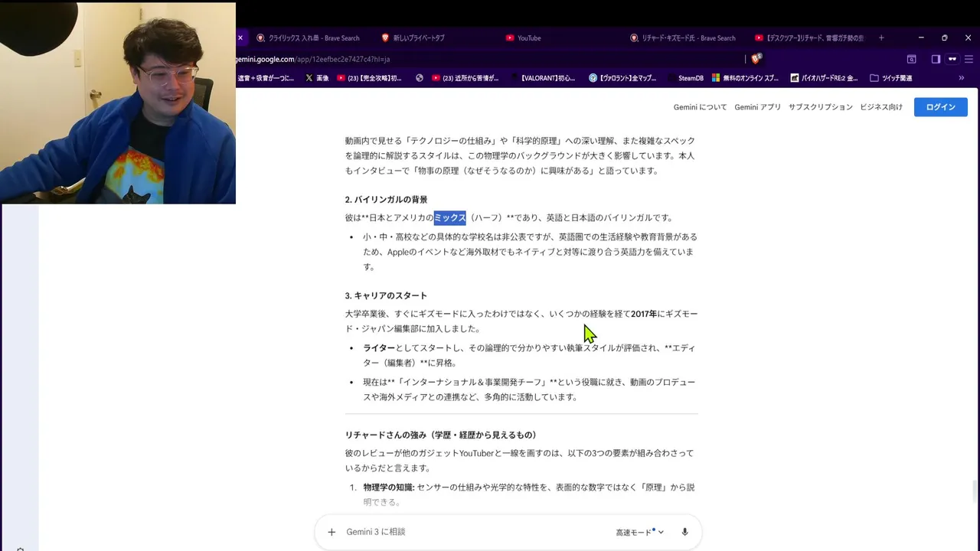The height and width of the screenshot is (551, 980).
Task: Close the leftmost tab with X
Action: 240,37
